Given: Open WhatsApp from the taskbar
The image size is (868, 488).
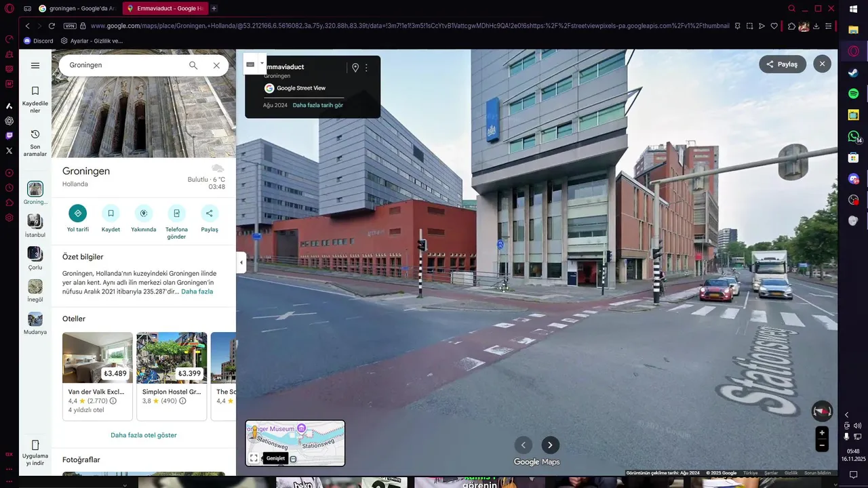Looking at the screenshot, I should [853, 136].
